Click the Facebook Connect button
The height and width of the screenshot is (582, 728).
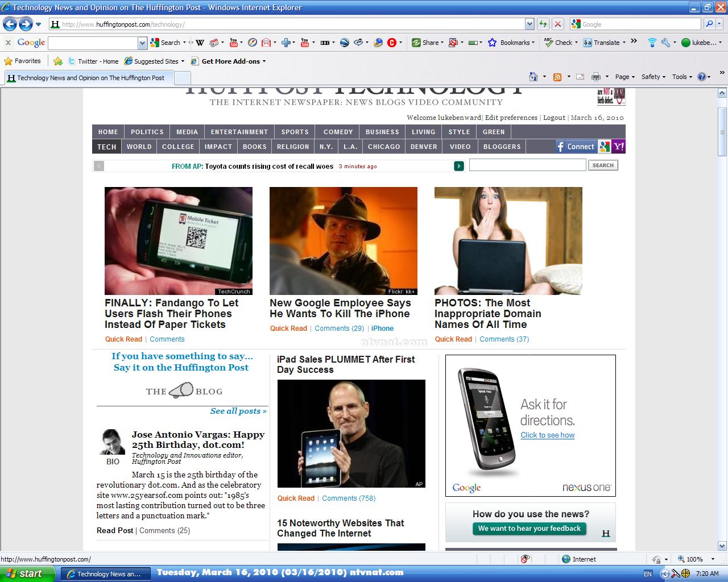click(x=576, y=147)
